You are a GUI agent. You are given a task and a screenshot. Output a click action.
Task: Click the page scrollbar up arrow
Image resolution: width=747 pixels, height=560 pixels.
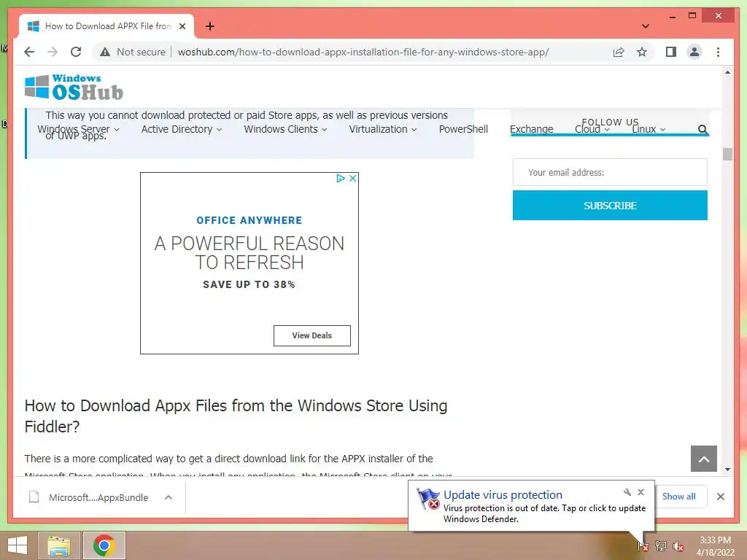point(727,72)
